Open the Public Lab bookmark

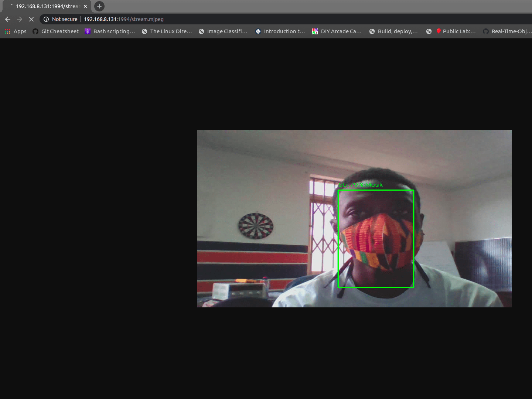(451, 31)
